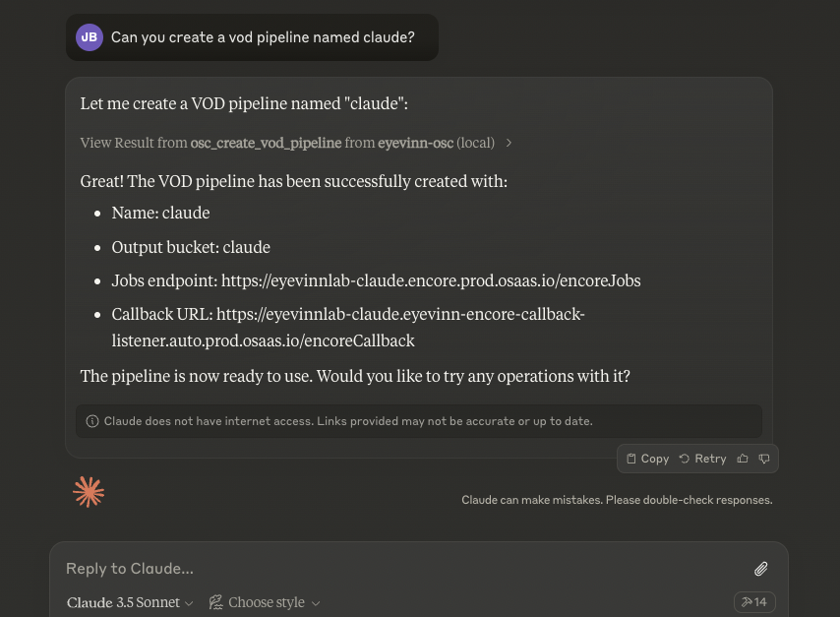This screenshot has height=617, width=840.
Task: Click the paper plane icon showing 14 messages remaining
Action: [754, 601]
